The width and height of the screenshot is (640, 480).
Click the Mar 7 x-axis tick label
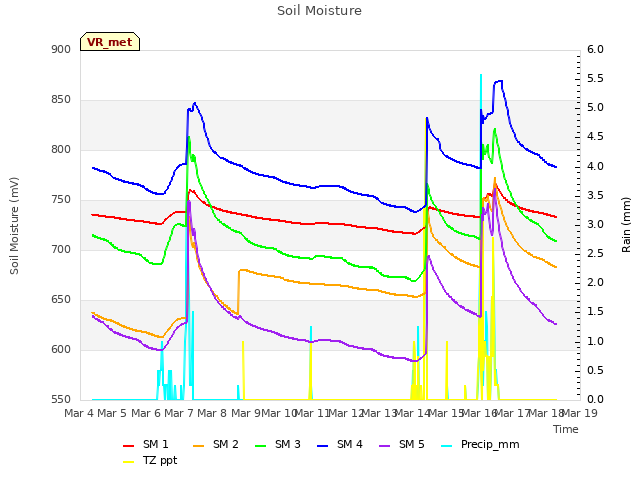point(179,413)
